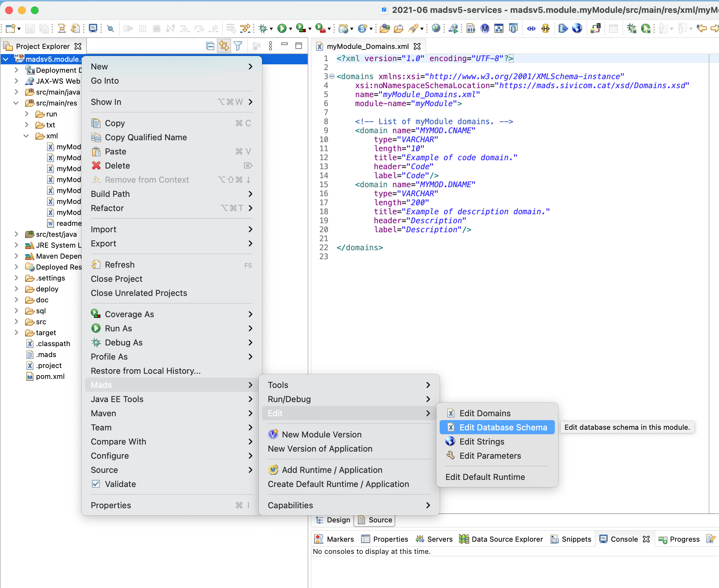
Task: Click the Maven M toolbar icon
Action: click(x=484, y=28)
